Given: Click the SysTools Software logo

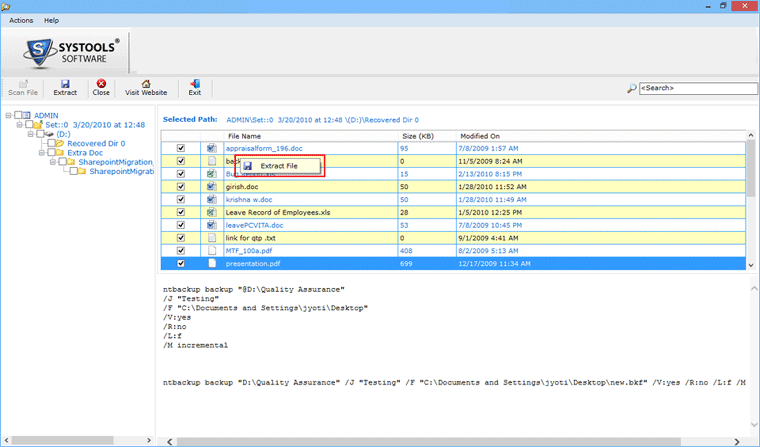Looking at the screenshot, I should [71, 52].
